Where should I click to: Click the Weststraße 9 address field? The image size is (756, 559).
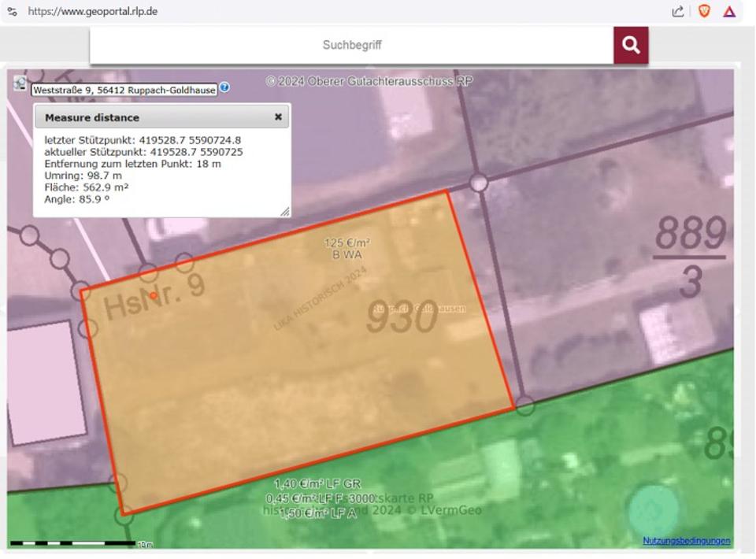(x=124, y=91)
